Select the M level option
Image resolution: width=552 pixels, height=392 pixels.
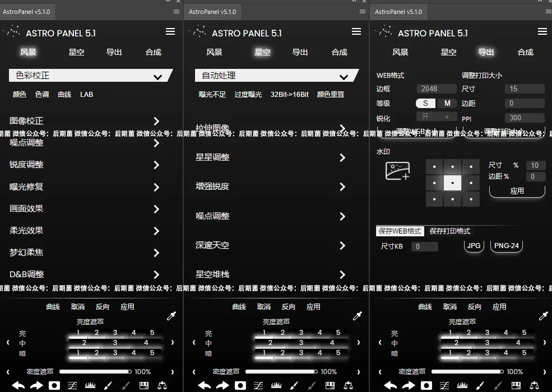coord(447,103)
